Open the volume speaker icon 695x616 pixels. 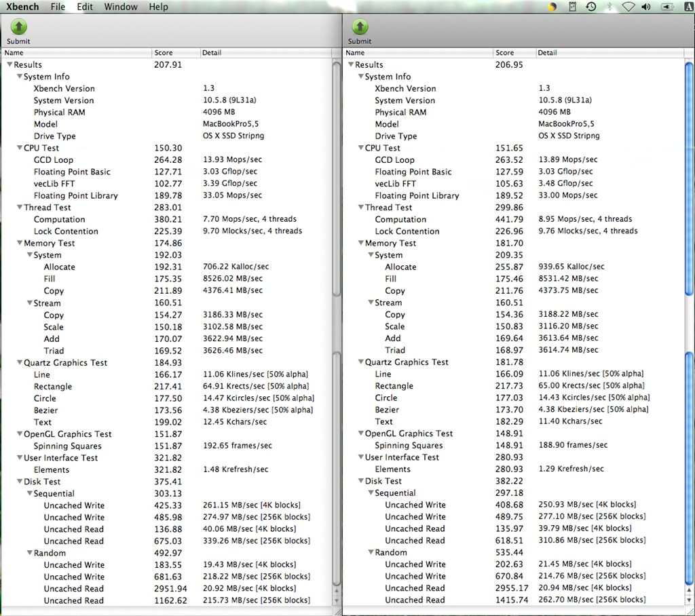(646, 7)
